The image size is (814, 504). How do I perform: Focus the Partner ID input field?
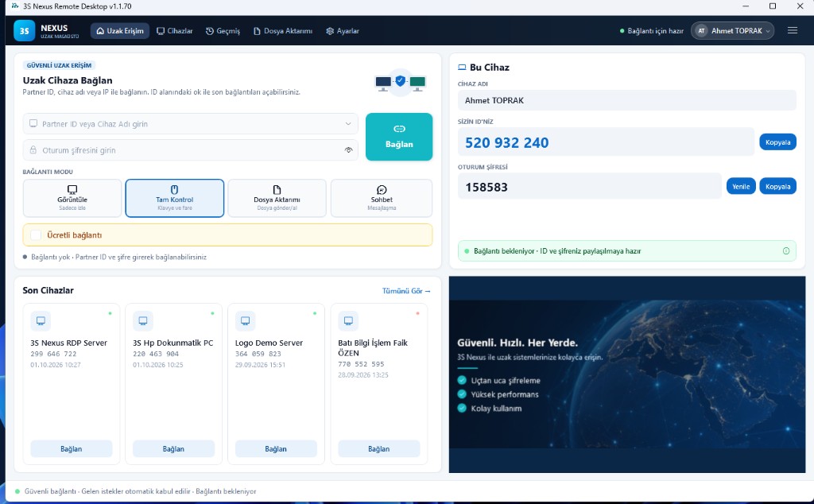[x=191, y=123]
